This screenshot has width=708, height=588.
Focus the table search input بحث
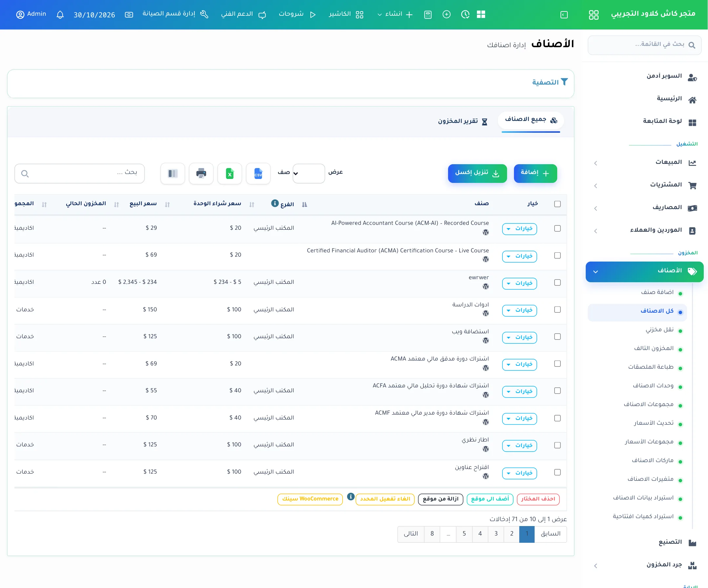coord(80,174)
